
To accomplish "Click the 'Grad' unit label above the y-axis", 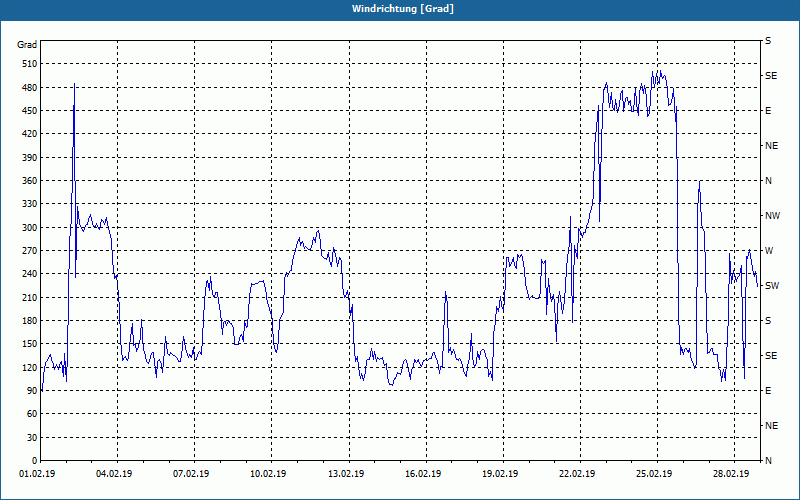I will click(x=27, y=45).
